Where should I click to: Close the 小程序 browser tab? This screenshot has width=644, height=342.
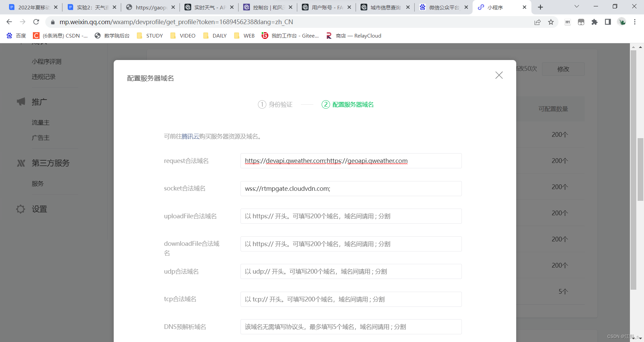[x=525, y=7]
